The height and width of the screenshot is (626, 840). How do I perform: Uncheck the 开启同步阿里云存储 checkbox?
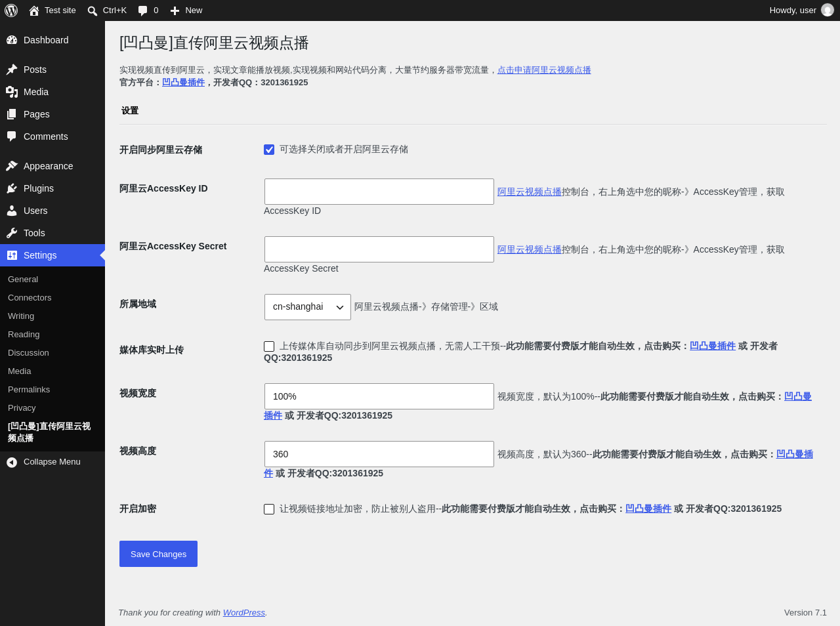pyautogui.click(x=269, y=150)
